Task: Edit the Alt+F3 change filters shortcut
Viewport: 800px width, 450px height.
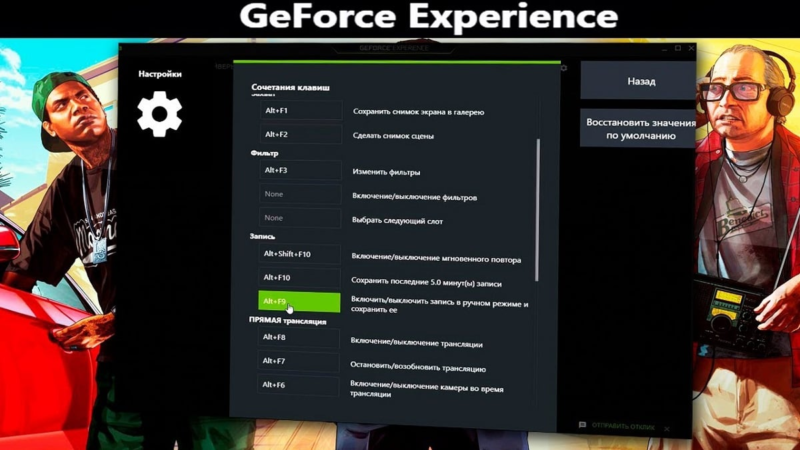Action: [x=299, y=171]
